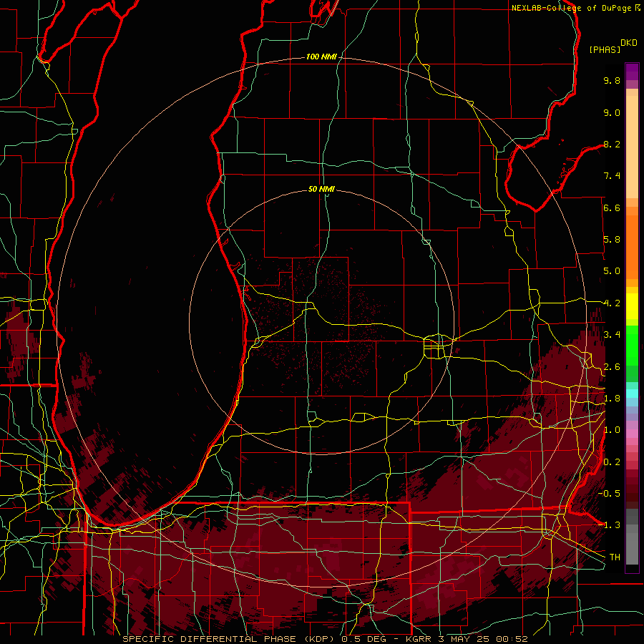Click the 2.6 value on the scale
644x644 pixels.
(612, 367)
